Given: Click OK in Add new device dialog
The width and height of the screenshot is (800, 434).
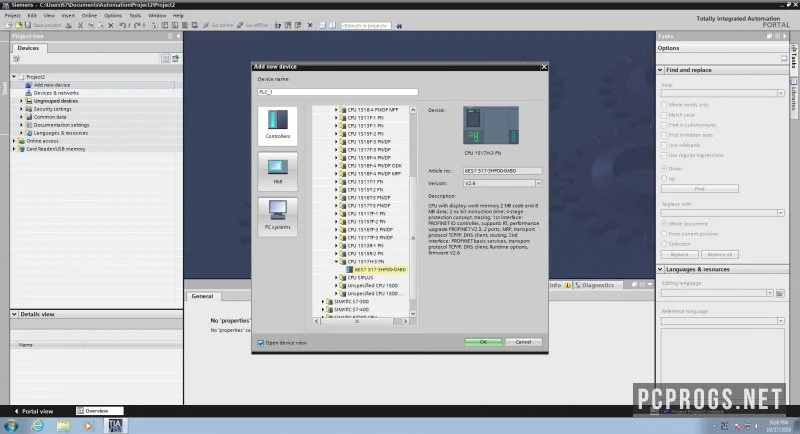Looking at the screenshot, I should pyautogui.click(x=483, y=342).
